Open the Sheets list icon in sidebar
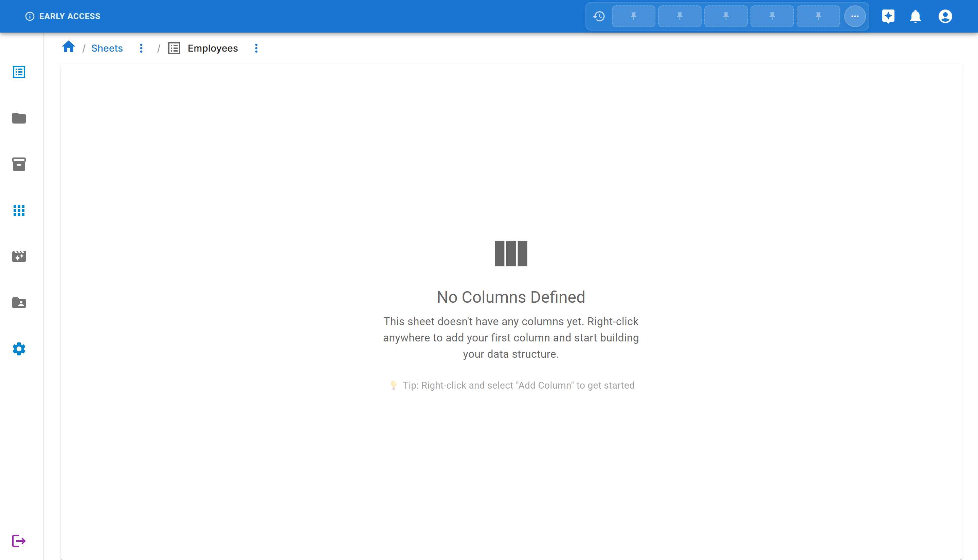Image resolution: width=978 pixels, height=560 pixels. click(x=19, y=72)
